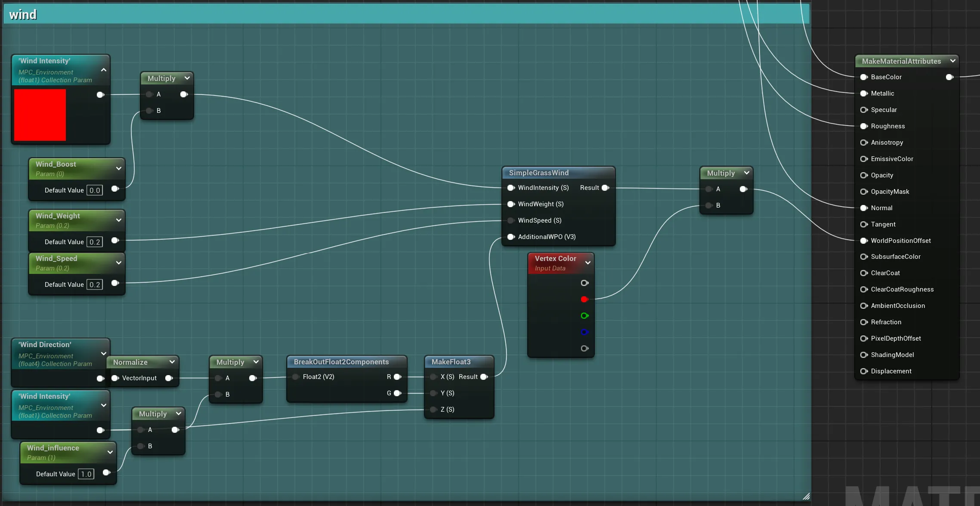Image resolution: width=980 pixels, height=506 pixels.
Task: Select the Vertex Color red R pin
Action: (584, 299)
